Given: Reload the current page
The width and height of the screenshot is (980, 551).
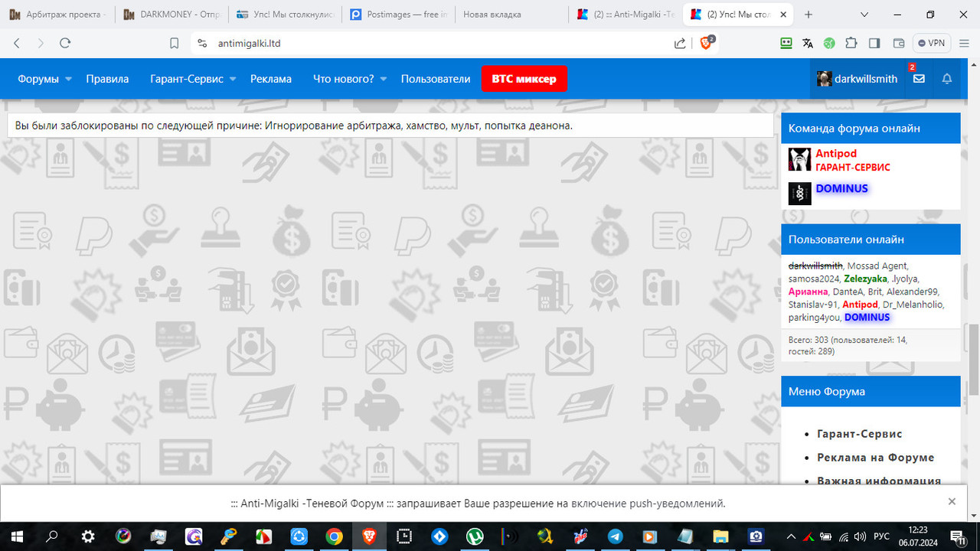Looking at the screenshot, I should tap(64, 44).
